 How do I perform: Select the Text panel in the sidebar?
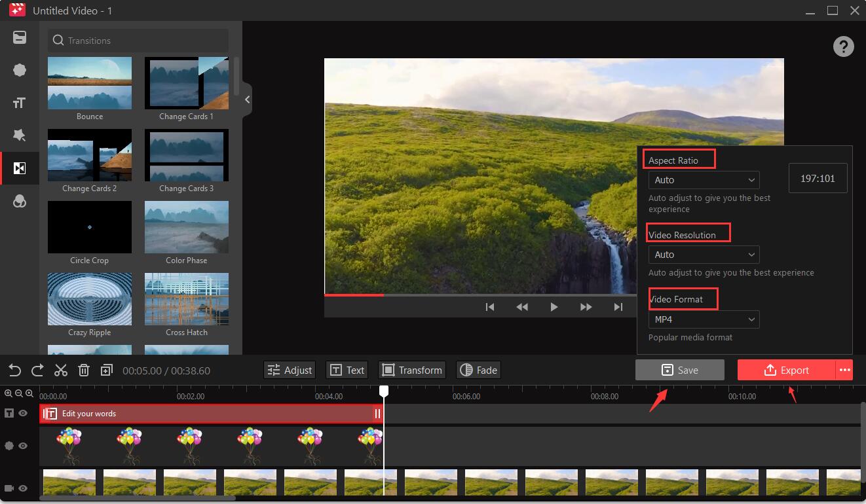point(20,103)
